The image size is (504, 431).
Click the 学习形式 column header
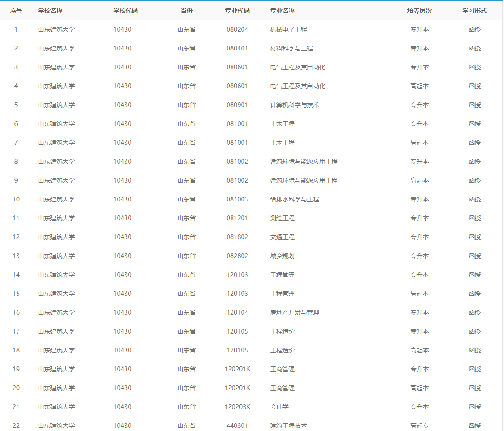475,11
